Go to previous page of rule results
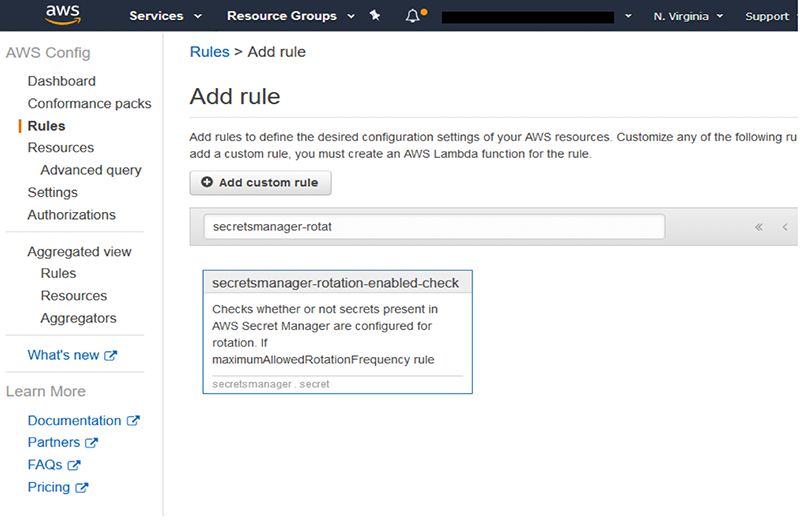800x525 pixels. [x=785, y=227]
